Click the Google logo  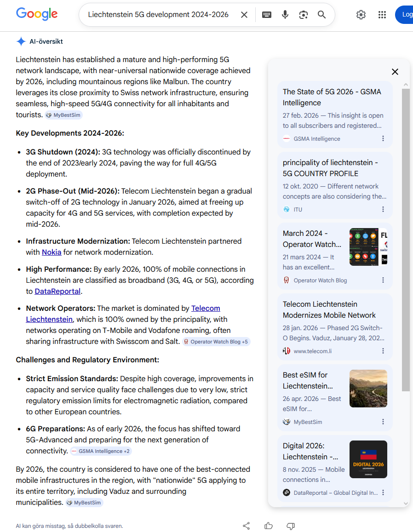pos(37,14)
